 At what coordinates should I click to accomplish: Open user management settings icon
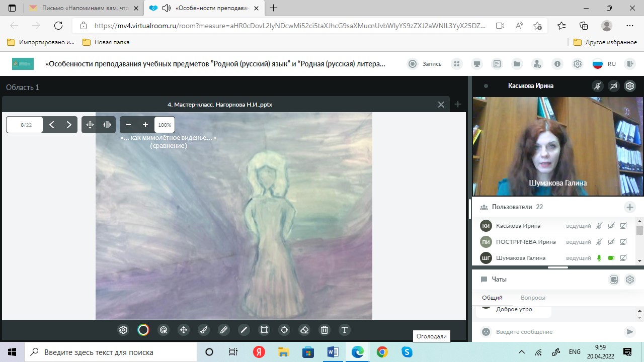[537, 64]
